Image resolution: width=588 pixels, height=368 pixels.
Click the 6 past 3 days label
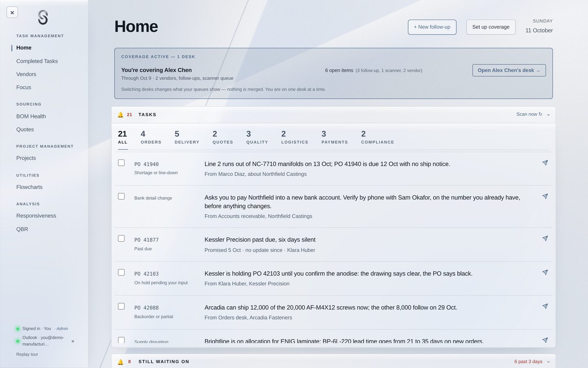coord(528,362)
